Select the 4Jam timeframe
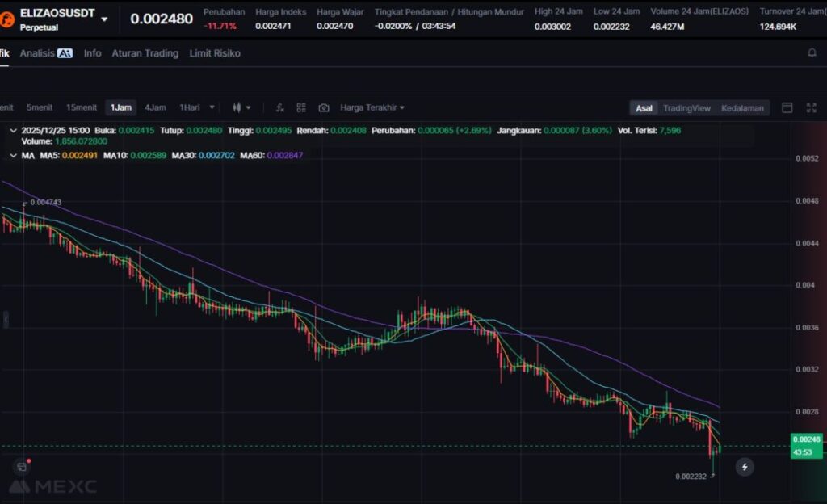The image size is (827, 504). [x=155, y=107]
